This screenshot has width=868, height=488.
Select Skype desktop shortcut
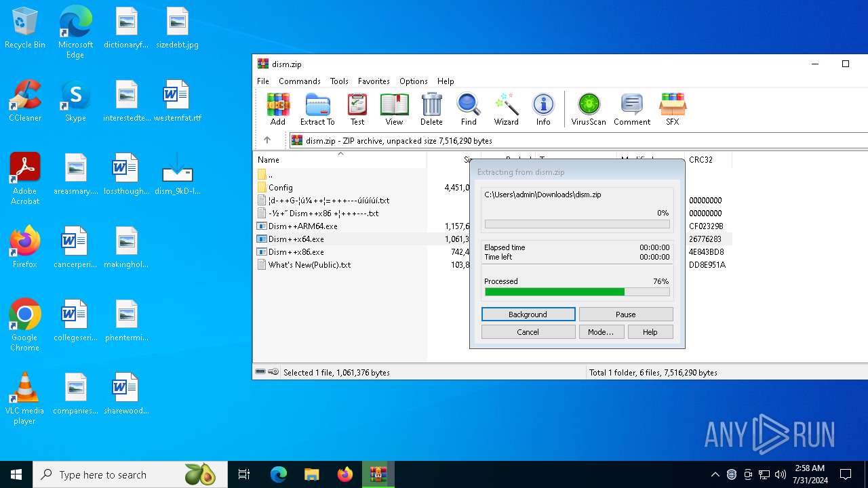pyautogui.click(x=75, y=102)
